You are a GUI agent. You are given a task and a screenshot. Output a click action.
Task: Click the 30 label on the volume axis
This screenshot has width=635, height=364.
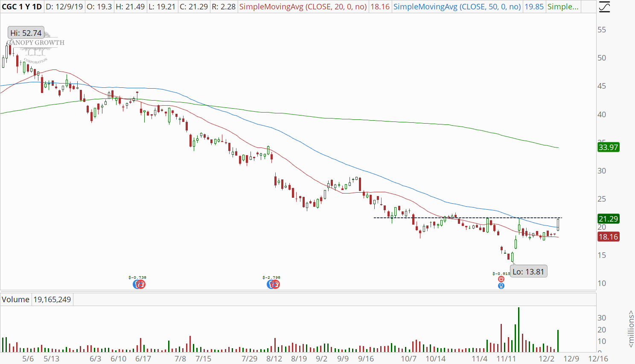(x=602, y=318)
